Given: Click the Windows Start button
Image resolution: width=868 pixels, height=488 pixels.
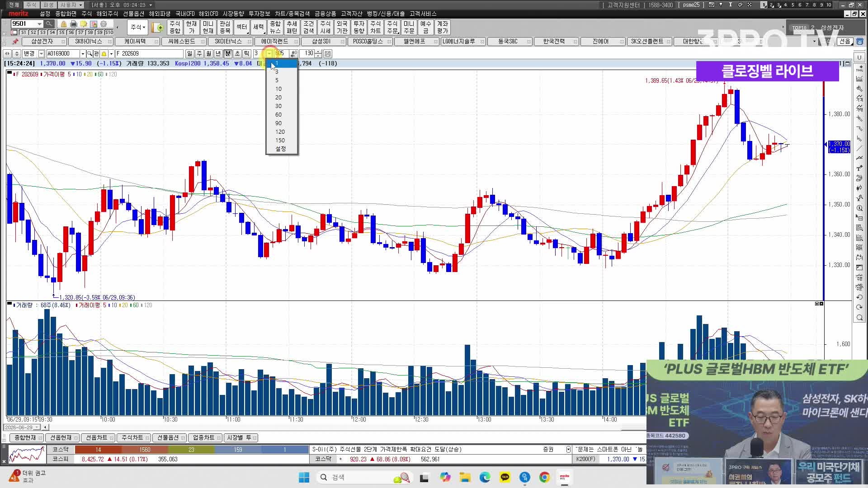Looking at the screenshot, I should [x=304, y=477].
